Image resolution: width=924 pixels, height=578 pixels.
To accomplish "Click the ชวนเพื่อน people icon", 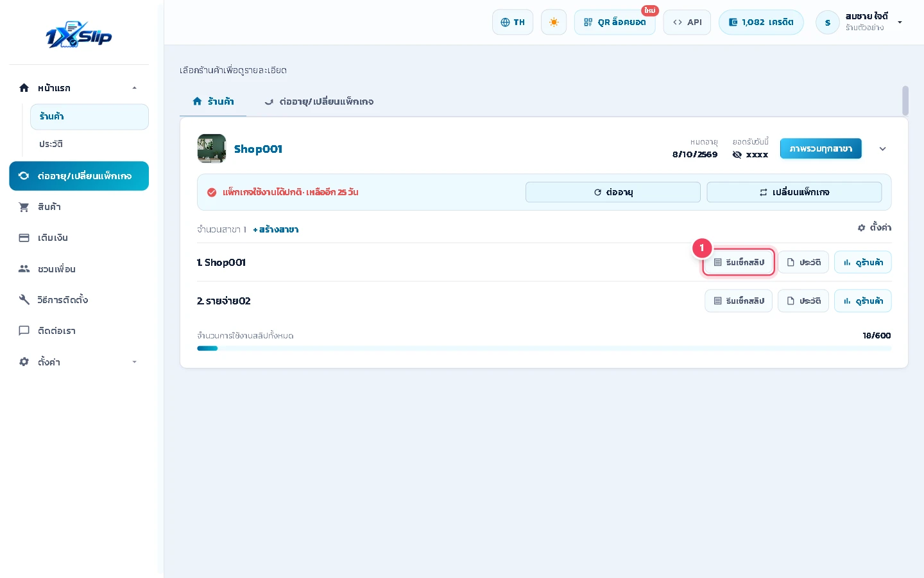I will [24, 269].
